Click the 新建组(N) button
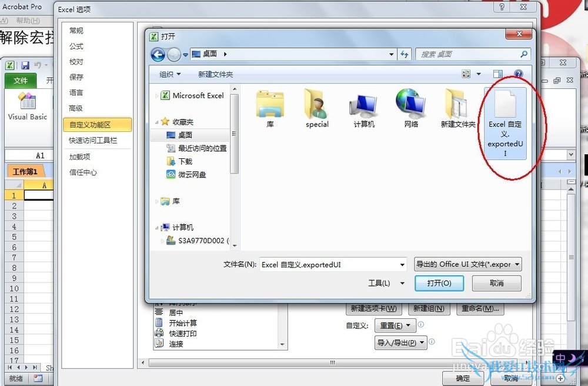588x386 pixels. click(429, 309)
